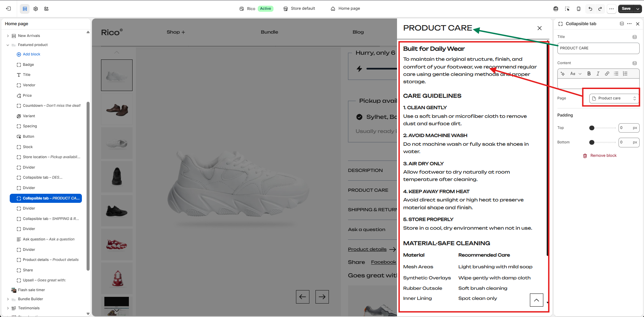Adjust the Top padding slider

[x=603, y=128]
